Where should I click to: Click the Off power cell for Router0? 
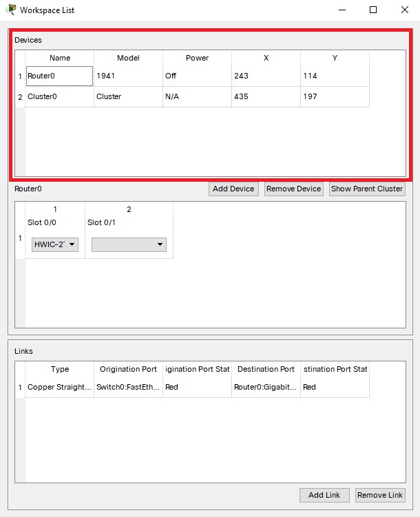[197, 76]
